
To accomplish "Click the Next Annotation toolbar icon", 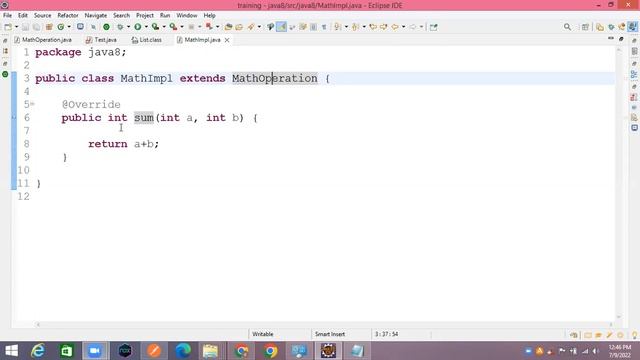I will click(x=337, y=27).
